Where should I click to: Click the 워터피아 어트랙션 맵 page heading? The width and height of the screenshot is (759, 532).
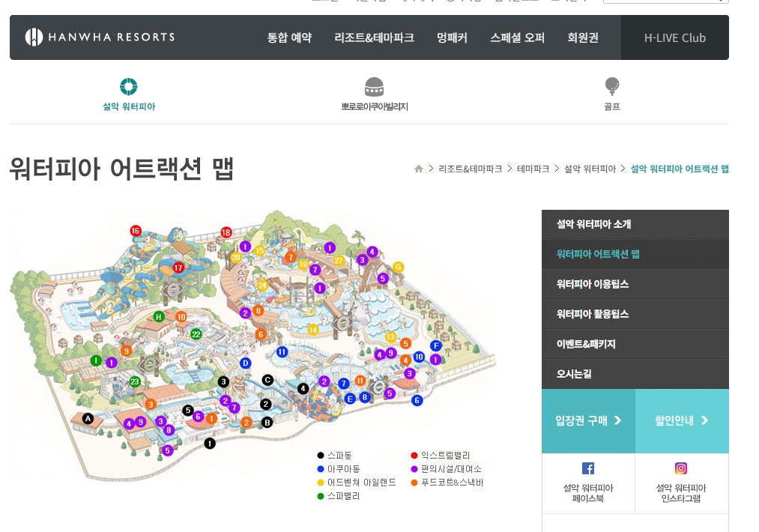click(121, 169)
